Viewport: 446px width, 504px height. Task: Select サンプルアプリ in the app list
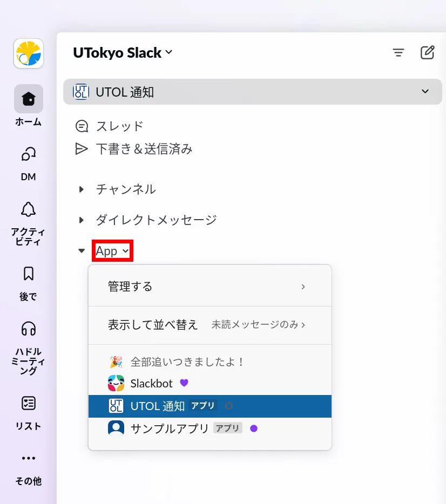[170, 428]
